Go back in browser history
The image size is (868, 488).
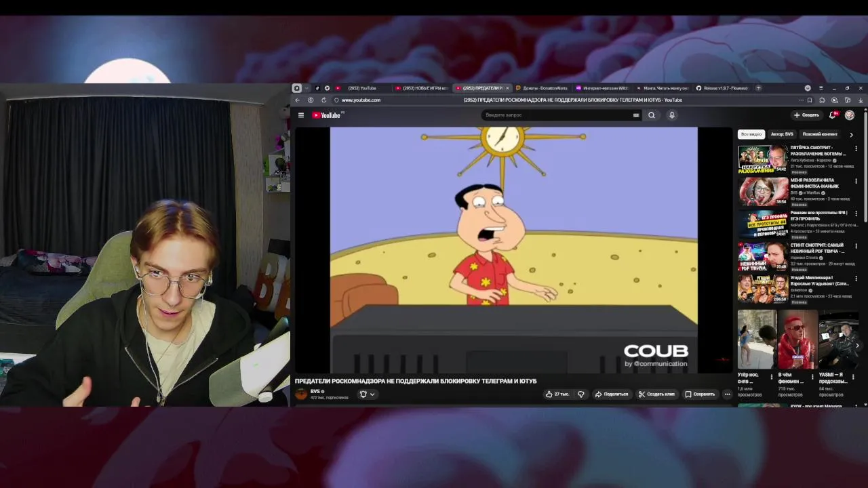(x=297, y=100)
